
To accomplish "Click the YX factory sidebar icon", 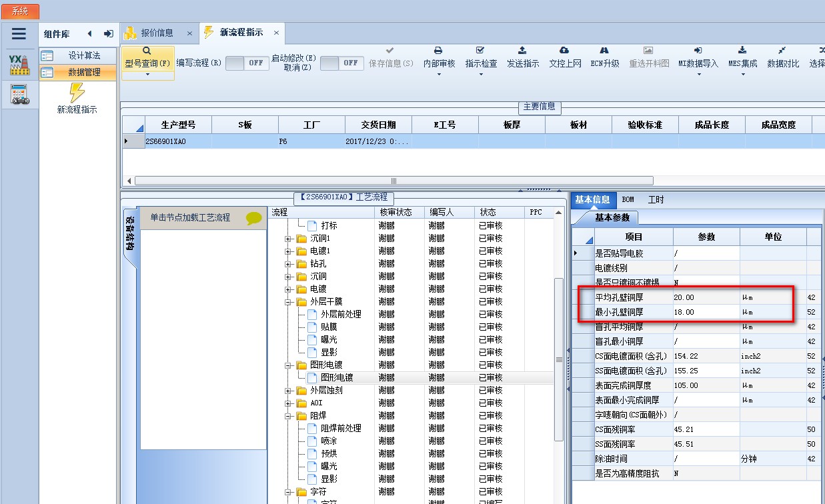I will (x=19, y=64).
